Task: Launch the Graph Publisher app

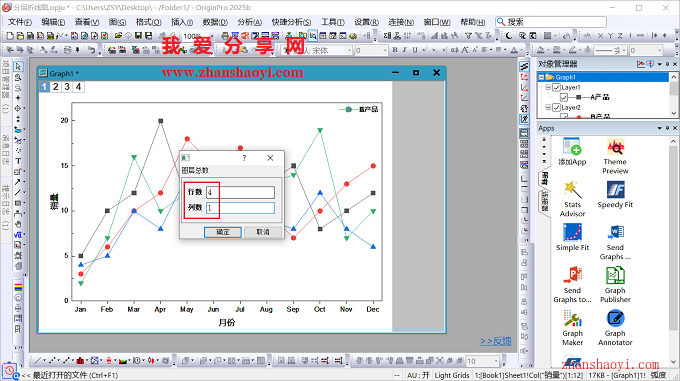Action: click(615, 285)
